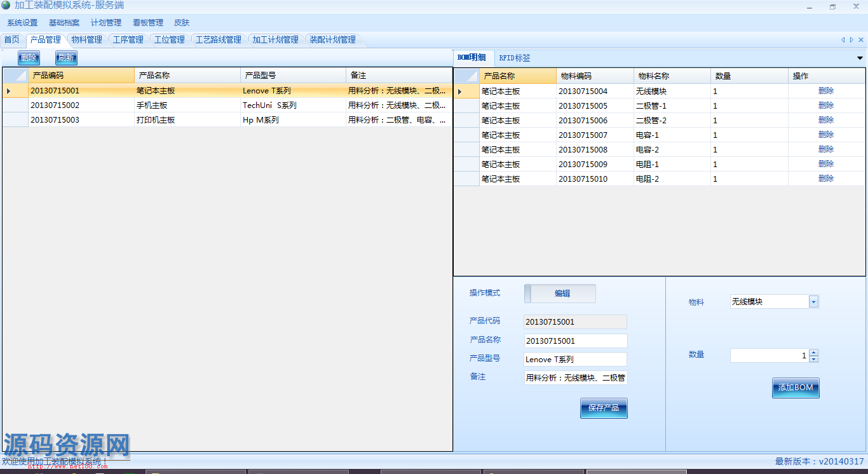The height and width of the screenshot is (474, 868).
Task: Sort BOM grid by 物料名称 header
Action: coord(672,76)
